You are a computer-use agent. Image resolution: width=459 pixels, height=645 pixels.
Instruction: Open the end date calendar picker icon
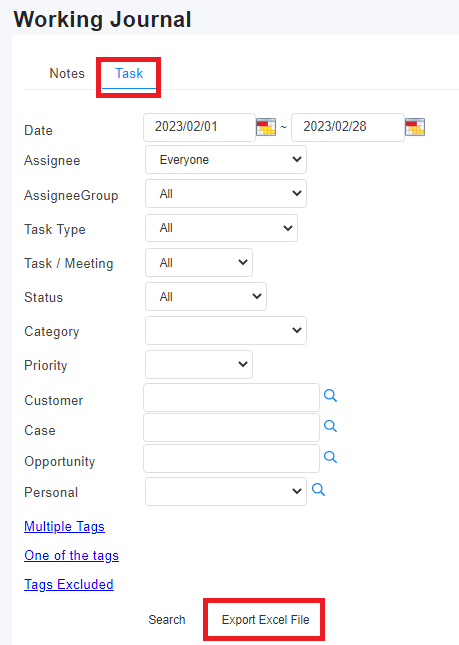(x=415, y=127)
